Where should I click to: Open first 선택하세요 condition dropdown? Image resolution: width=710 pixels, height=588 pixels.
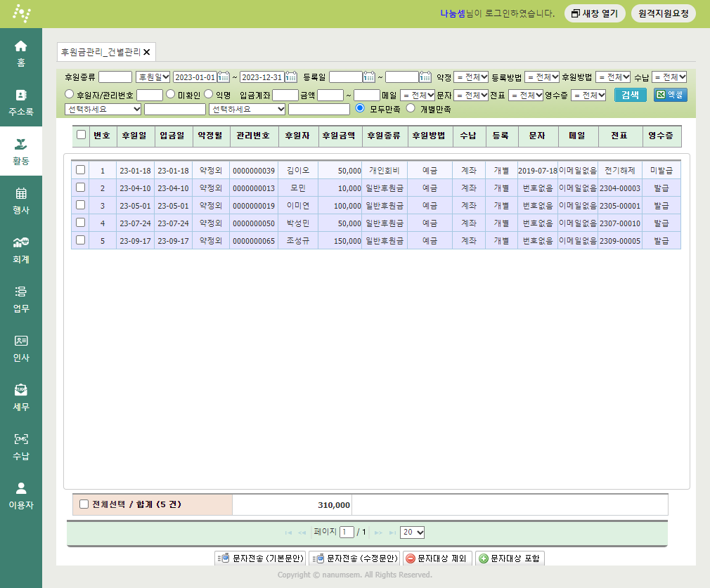tap(103, 109)
